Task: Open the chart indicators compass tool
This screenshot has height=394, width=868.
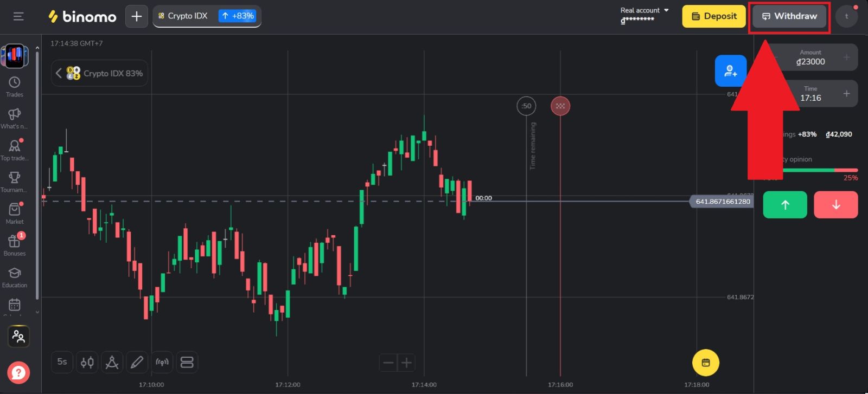Action: click(x=112, y=362)
